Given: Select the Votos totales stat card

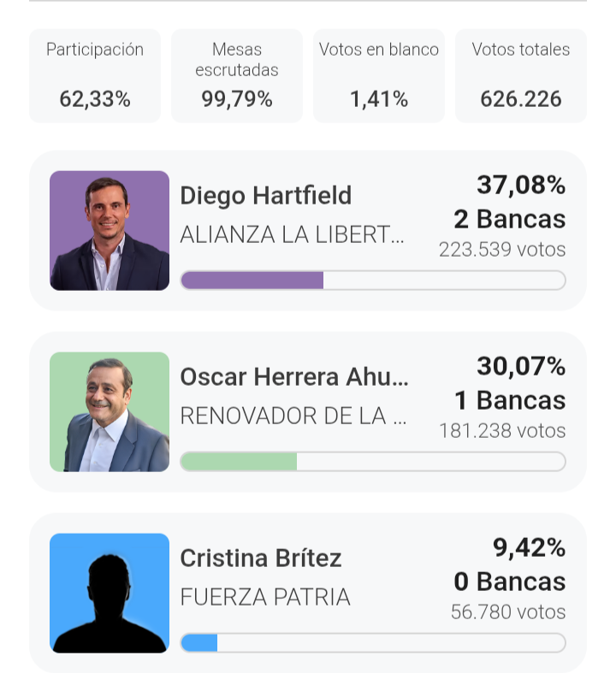Looking at the screenshot, I should (x=521, y=75).
